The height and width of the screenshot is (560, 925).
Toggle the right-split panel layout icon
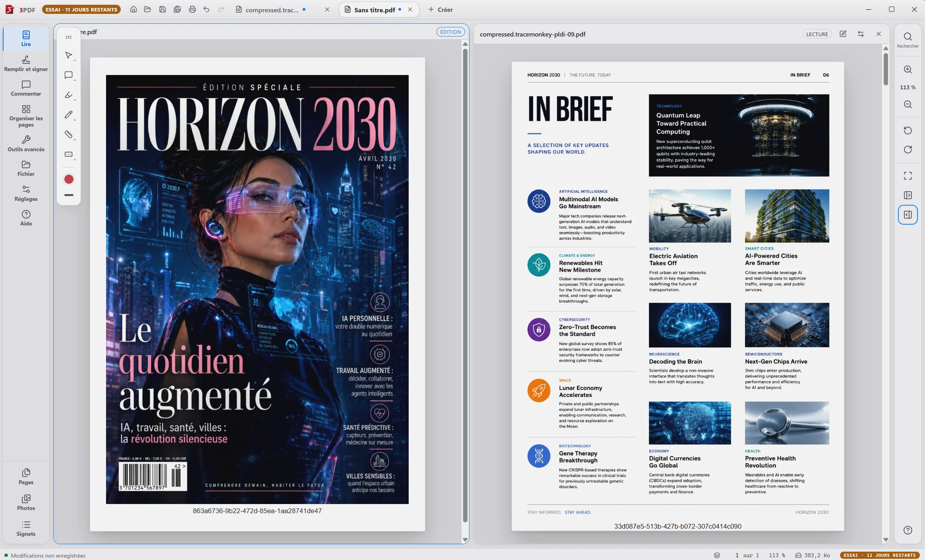[x=908, y=195]
